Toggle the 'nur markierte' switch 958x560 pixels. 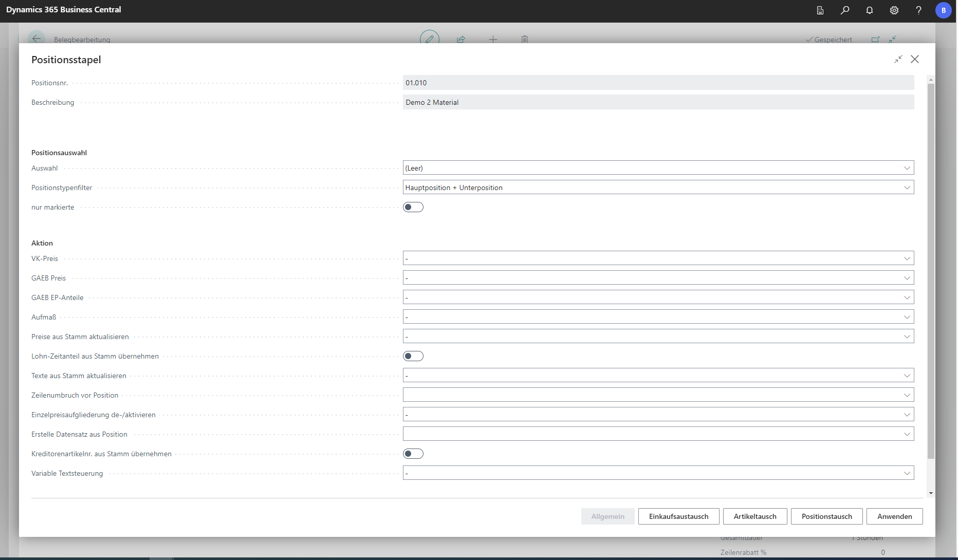413,207
